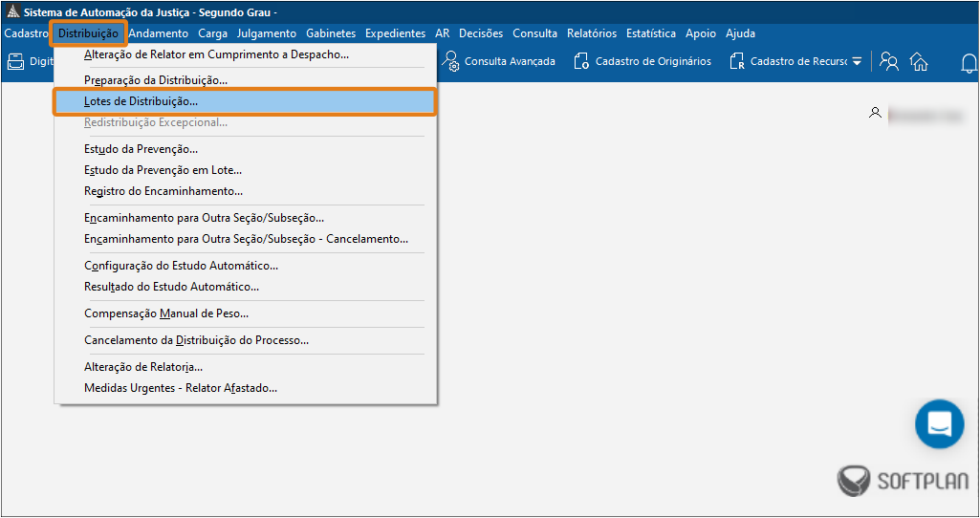
Task: Open the Ajuda menu
Action: 740,33
